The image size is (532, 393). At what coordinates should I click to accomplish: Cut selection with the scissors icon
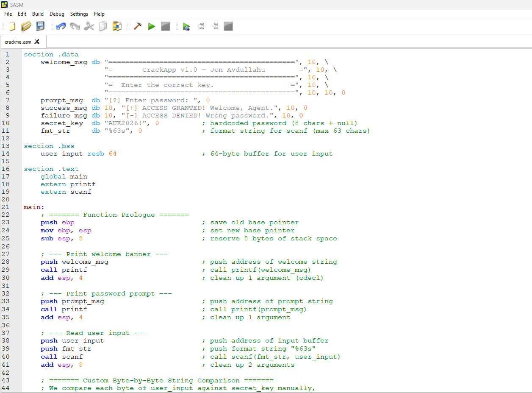click(x=89, y=26)
